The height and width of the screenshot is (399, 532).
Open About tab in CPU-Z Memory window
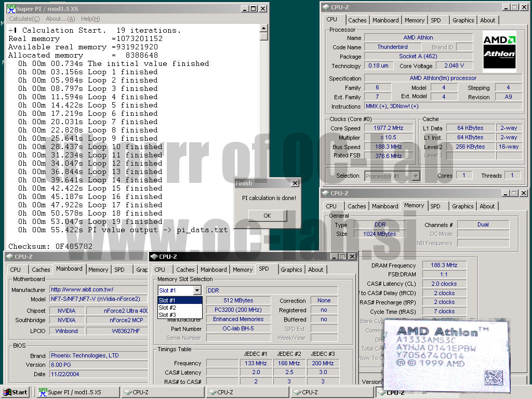[487, 206]
